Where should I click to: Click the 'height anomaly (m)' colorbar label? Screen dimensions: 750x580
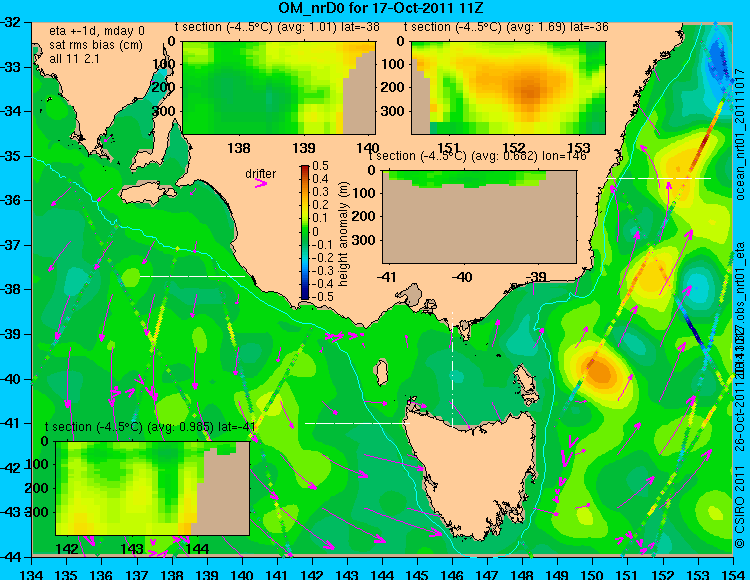pyautogui.click(x=343, y=234)
